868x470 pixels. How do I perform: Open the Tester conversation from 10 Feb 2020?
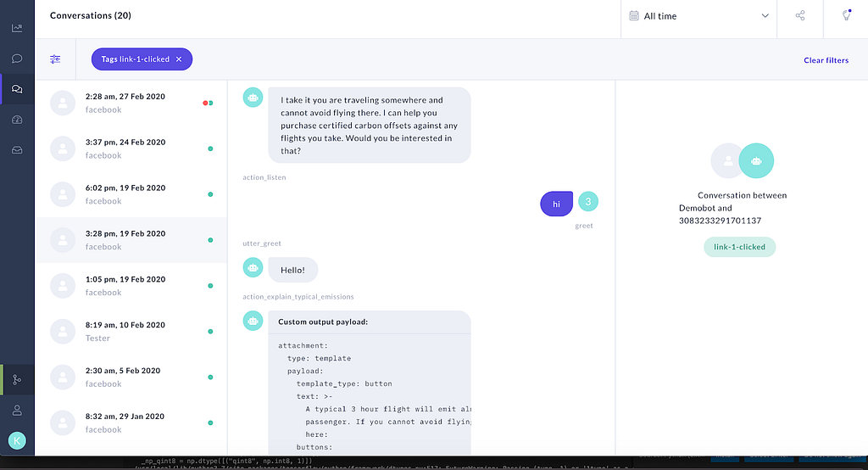coord(131,332)
